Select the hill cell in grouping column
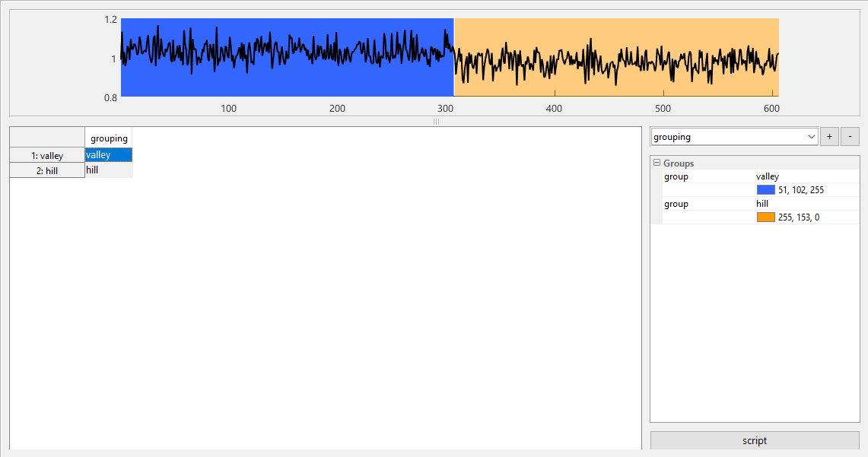This screenshot has height=457, width=868. pos(109,170)
